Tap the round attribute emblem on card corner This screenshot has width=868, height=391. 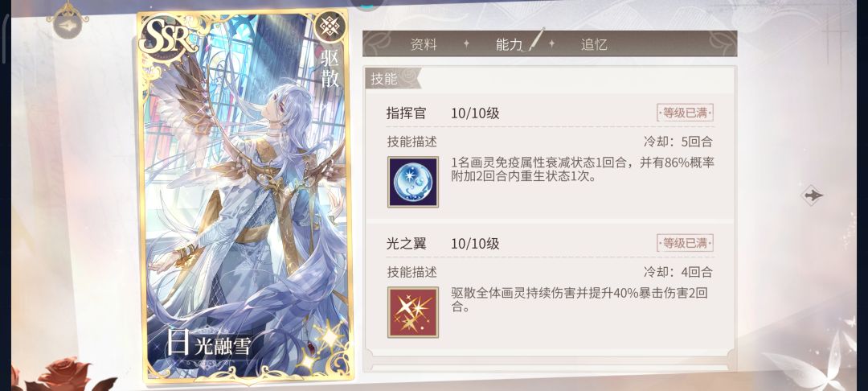(x=330, y=27)
